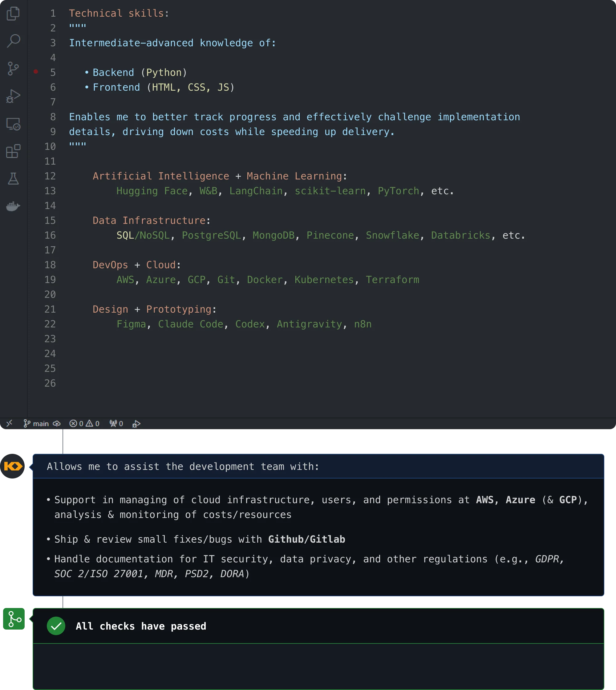Toggle the breakpoint on line 5
The image size is (616, 690).
pyautogui.click(x=36, y=71)
